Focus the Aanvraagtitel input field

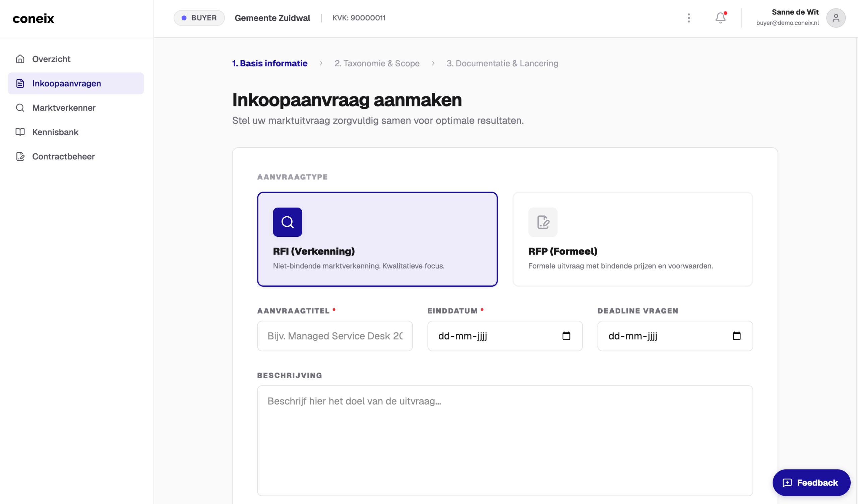[x=335, y=336]
